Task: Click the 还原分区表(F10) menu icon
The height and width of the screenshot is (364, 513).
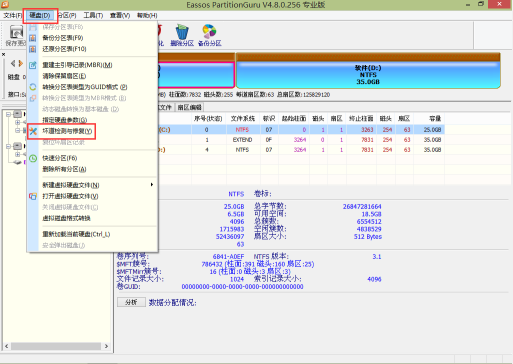Action: (x=33, y=49)
